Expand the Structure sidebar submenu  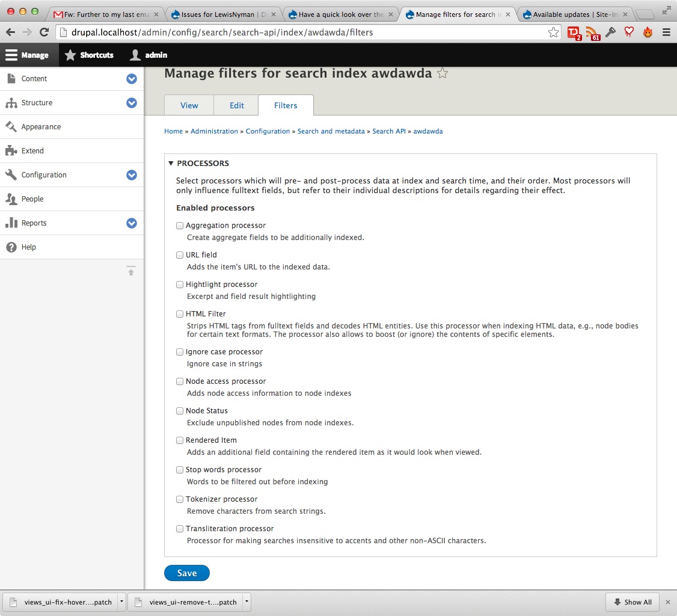(x=132, y=103)
